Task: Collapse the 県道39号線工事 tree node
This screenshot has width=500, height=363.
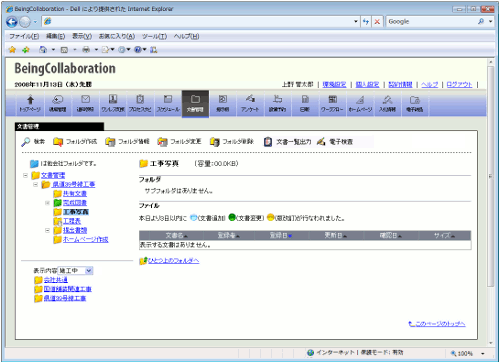Action: 36,184
